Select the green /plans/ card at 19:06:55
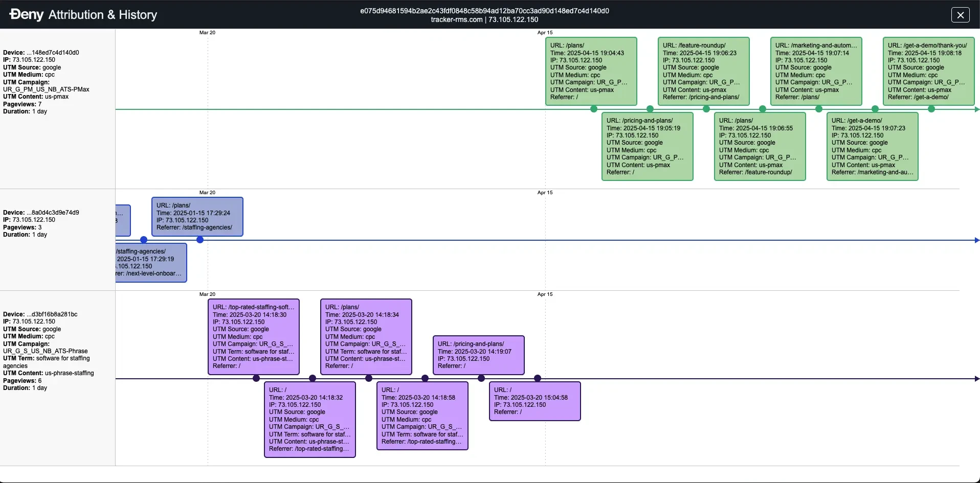The width and height of the screenshot is (980, 483). click(x=760, y=146)
